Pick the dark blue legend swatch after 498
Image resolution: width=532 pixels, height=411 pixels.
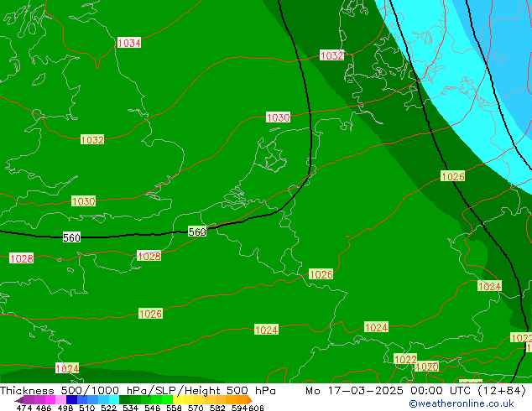click(71, 399)
